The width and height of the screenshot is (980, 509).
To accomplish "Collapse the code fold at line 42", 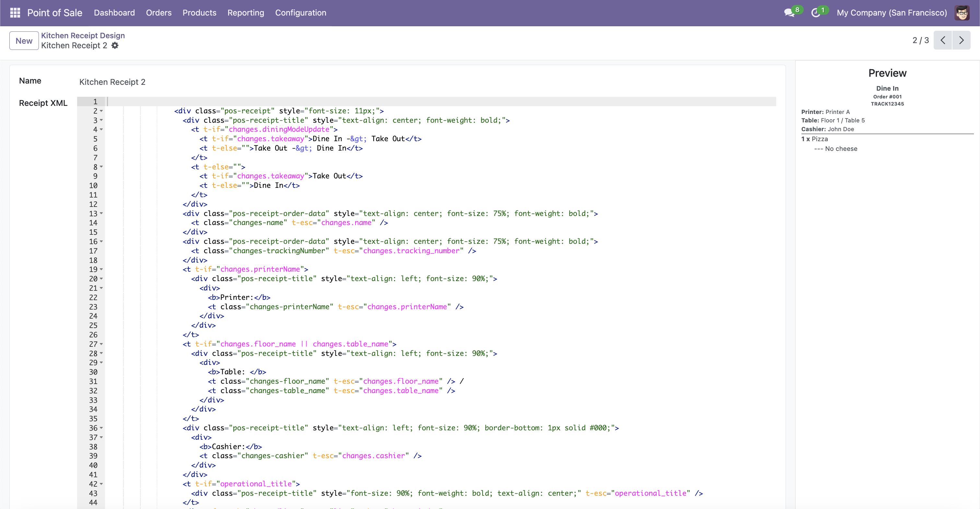I will [101, 484].
